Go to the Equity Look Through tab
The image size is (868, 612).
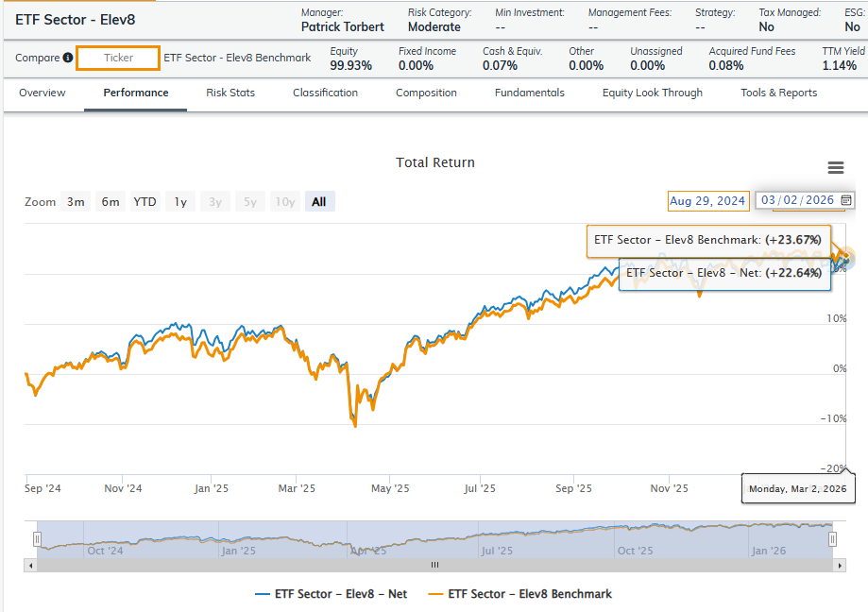(652, 93)
